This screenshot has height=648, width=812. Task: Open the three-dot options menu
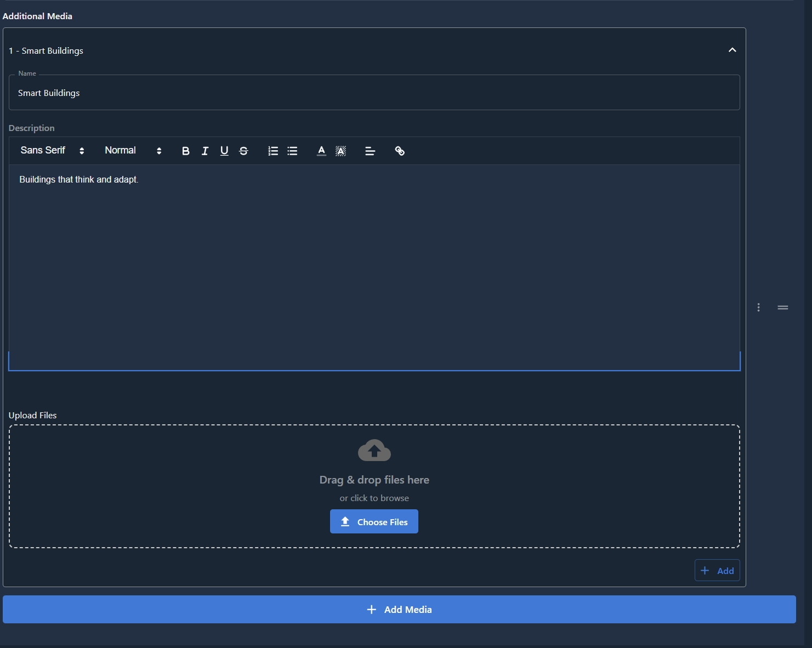(758, 308)
